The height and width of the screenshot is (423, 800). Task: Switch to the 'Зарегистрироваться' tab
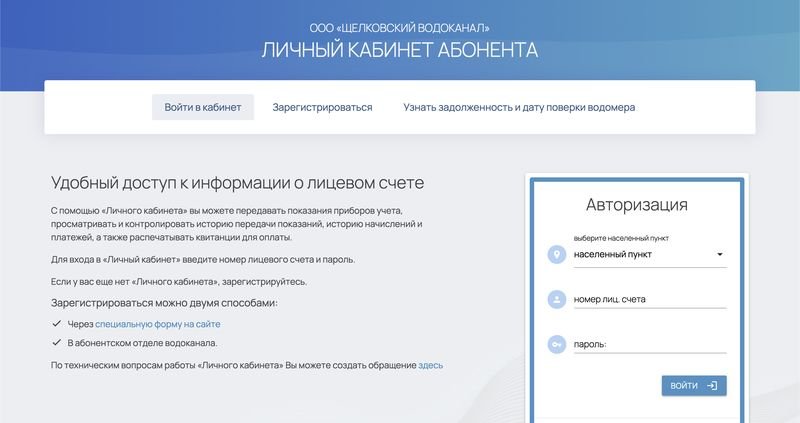322,107
